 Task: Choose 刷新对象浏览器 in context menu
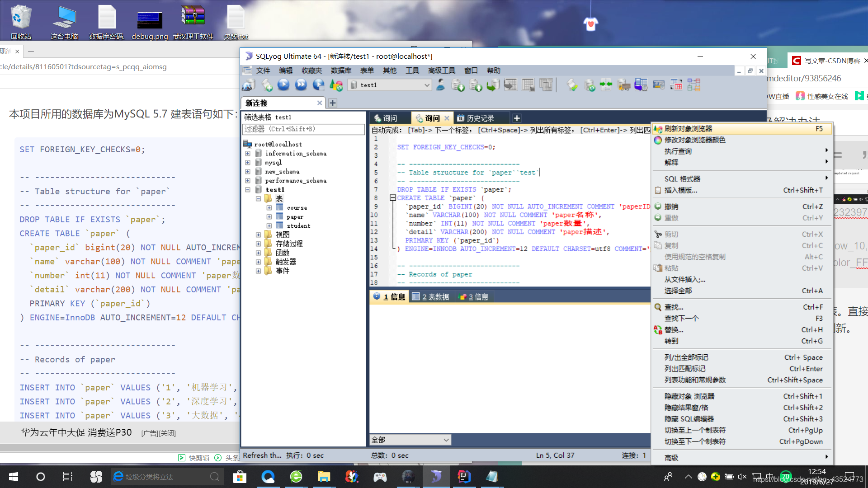742,129
